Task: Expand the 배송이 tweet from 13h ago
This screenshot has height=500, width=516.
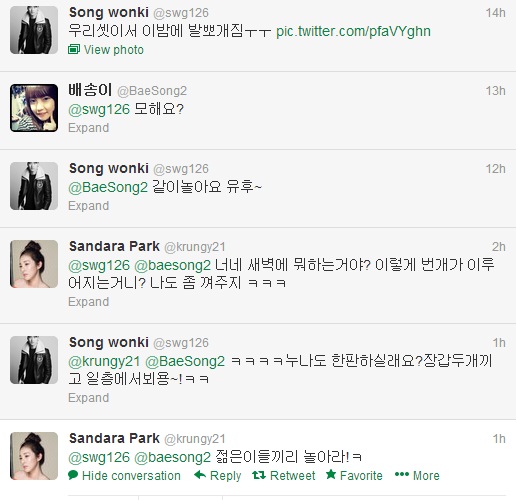Action: [88, 128]
